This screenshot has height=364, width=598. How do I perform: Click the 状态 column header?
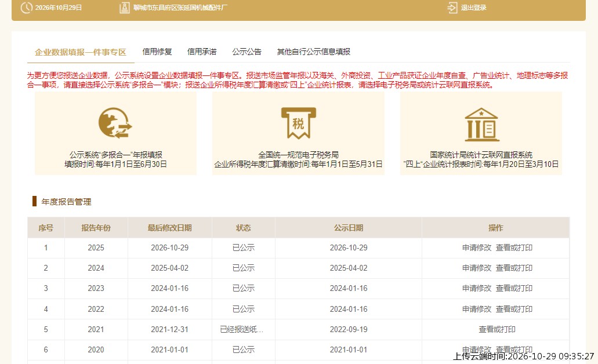(244, 228)
